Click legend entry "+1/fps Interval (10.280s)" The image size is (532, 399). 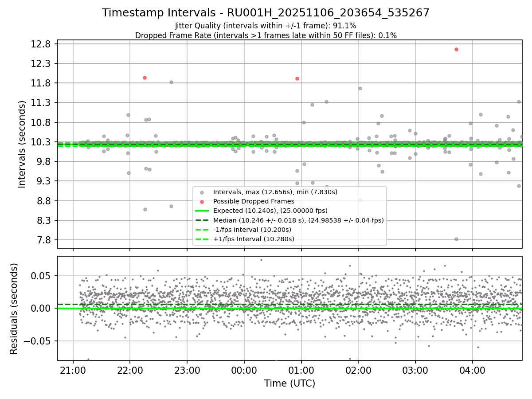tap(254, 239)
